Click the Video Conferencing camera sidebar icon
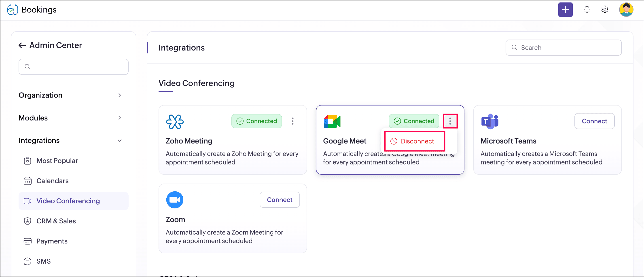 point(28,201)
